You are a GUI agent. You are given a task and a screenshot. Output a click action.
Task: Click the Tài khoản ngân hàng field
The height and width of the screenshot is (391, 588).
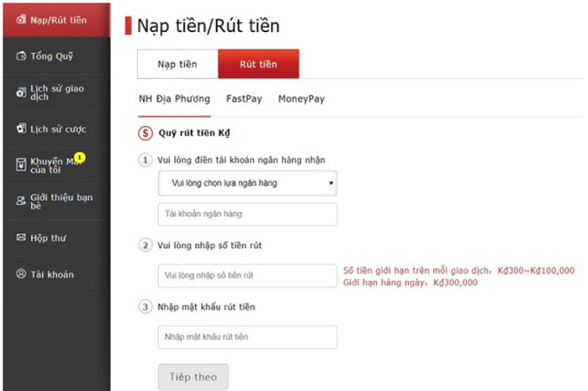[x=248, y=214]
